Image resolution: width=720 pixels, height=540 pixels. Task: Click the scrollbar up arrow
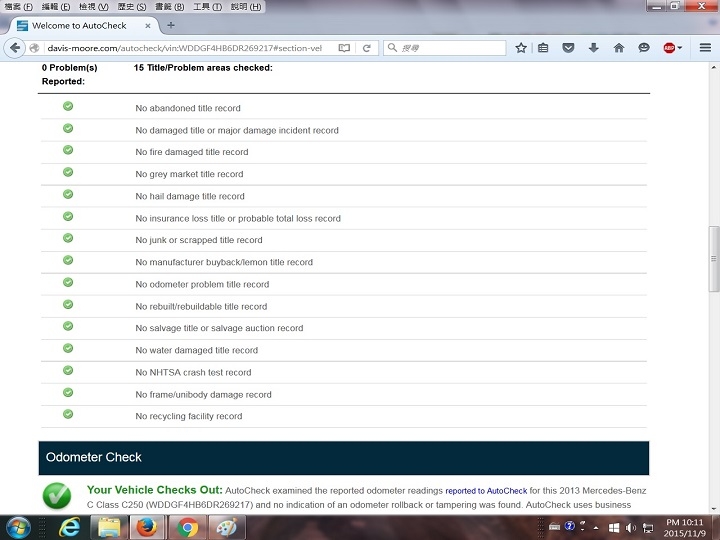click(x=714, y=67)
